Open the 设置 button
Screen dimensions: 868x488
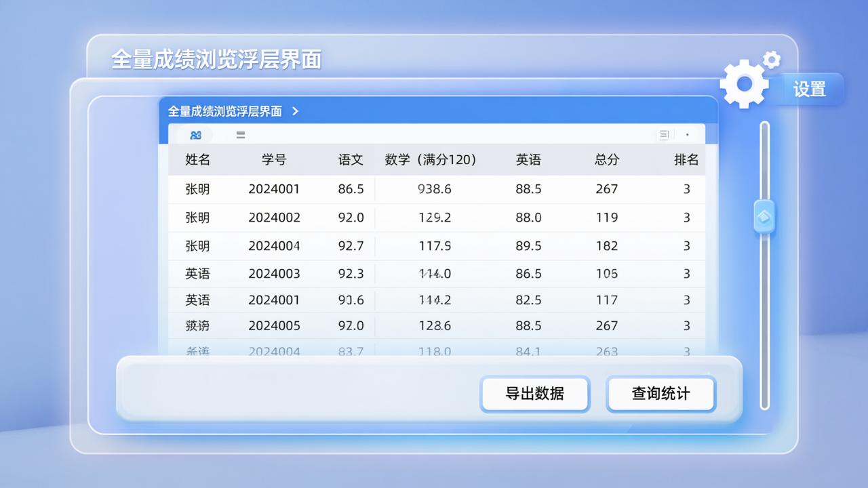810,89
